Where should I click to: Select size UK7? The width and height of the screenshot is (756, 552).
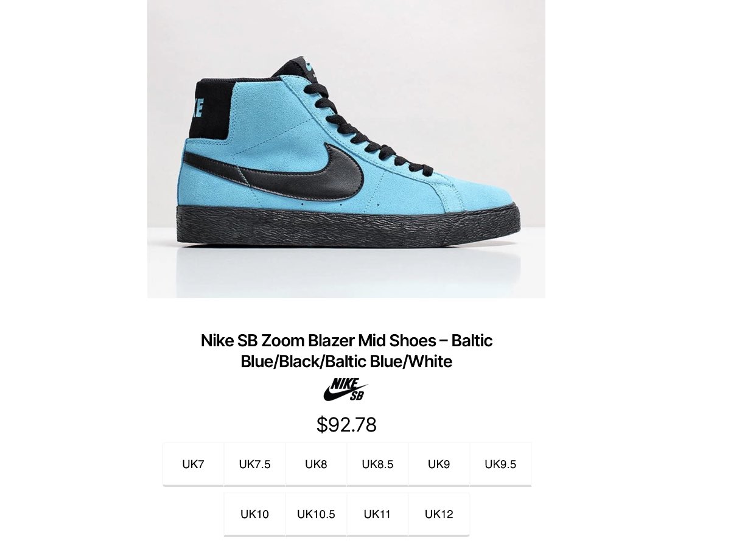pos(193,464)
